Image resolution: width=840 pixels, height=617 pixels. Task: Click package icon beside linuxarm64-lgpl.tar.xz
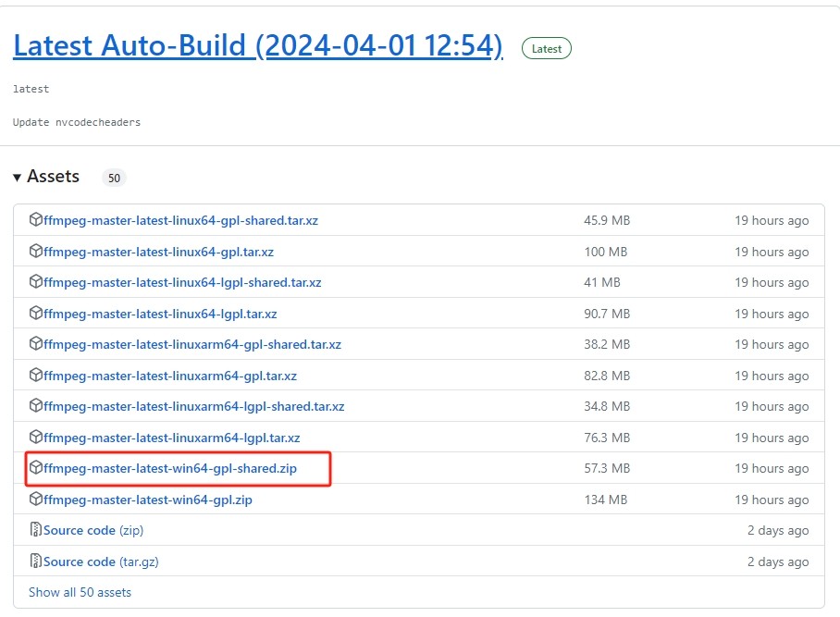35,437
